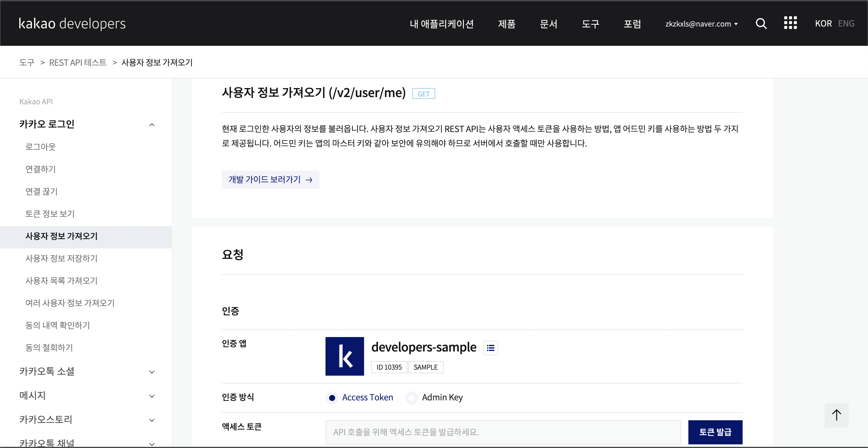Click the developers-sample app list icon
The width and height of the screenshot is (868, 448).
(490, 348)
